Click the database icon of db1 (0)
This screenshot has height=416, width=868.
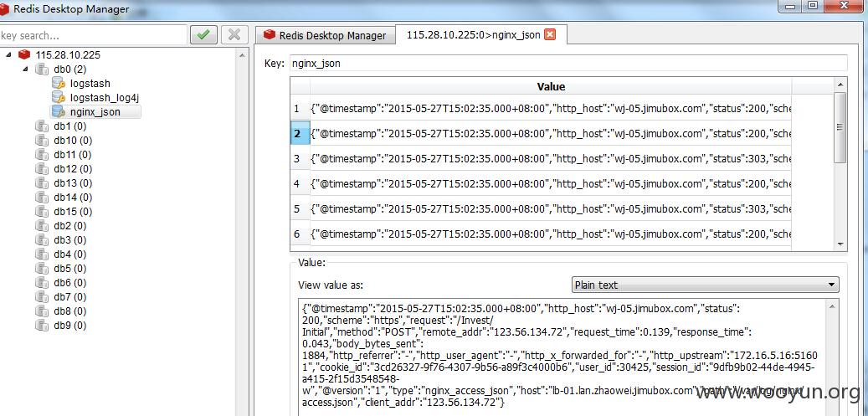[x=42, y=126]
